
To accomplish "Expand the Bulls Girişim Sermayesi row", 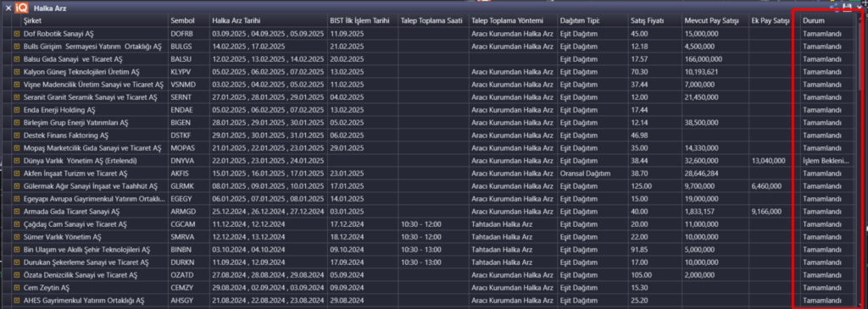I will (17, 47).
